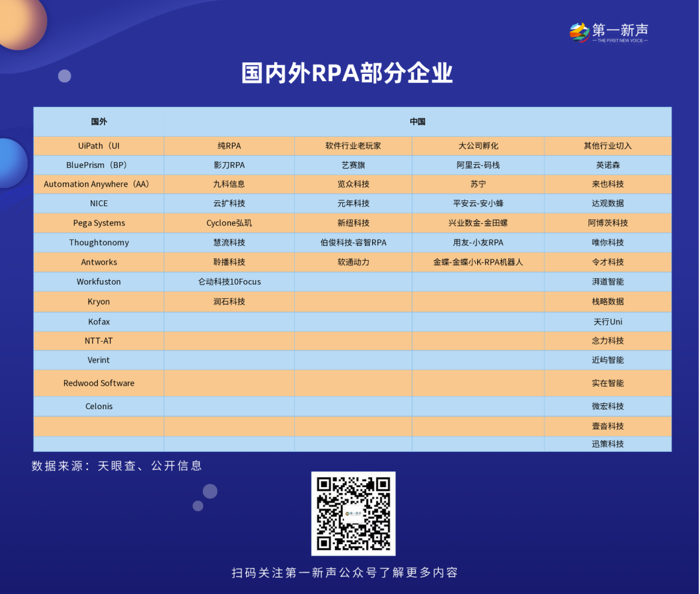Click the 仑动科技10Focus cell
Image resolution: width=700 pixels, height=594 pixels.
point(229,282)
